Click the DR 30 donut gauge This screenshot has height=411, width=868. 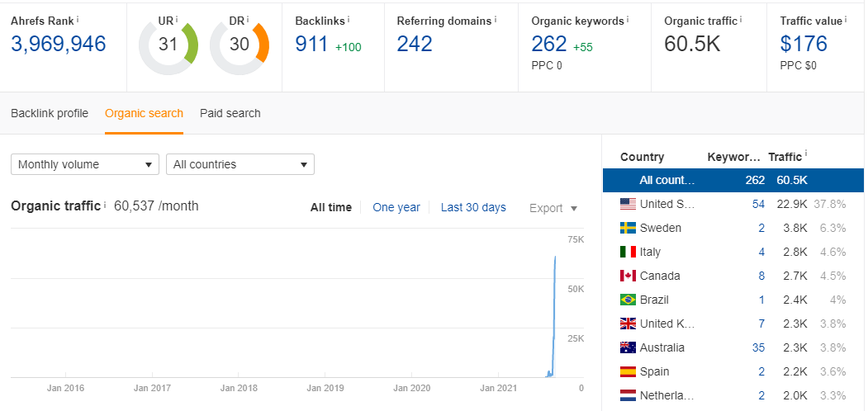point(240,45)
